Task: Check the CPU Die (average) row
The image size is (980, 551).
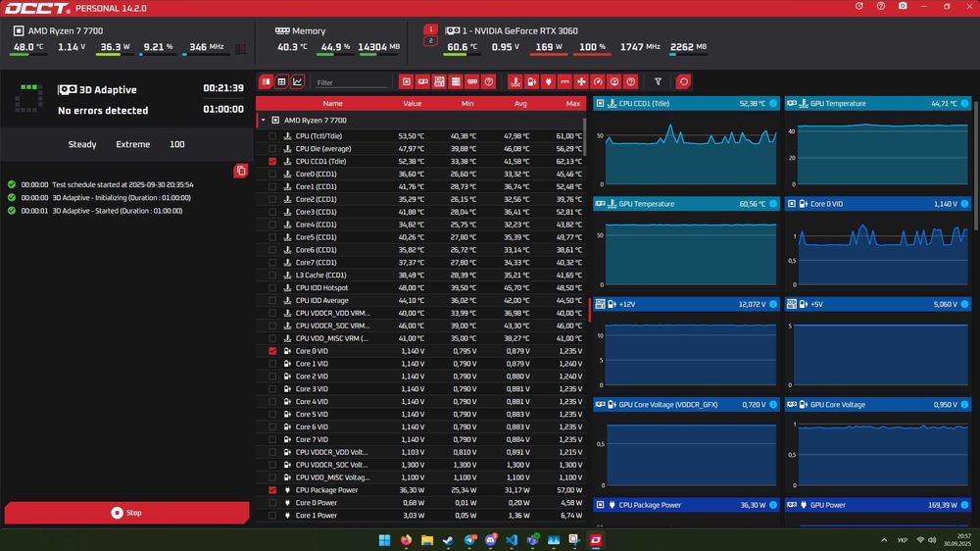Action: click(x=272, y=149)
